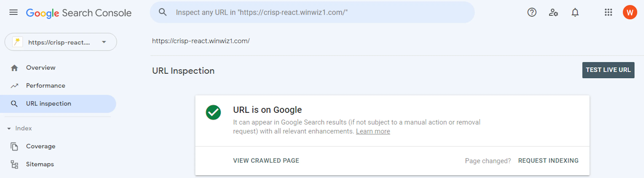Click the TEST LIVE URL button
644x178 pixels.
[608, 70]
